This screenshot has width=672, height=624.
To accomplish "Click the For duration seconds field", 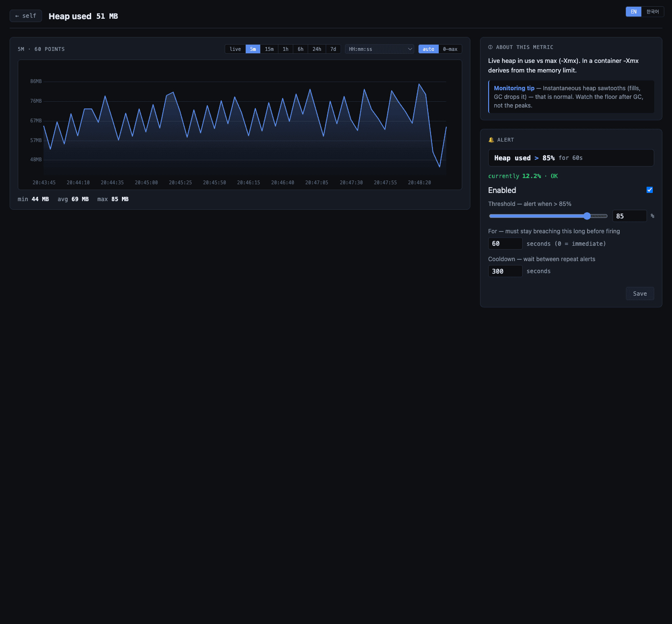I will (x=505, y=243).
